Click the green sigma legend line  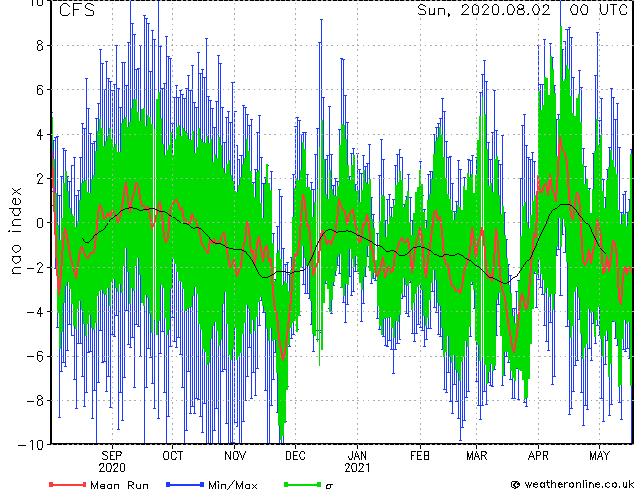(303, 484)
